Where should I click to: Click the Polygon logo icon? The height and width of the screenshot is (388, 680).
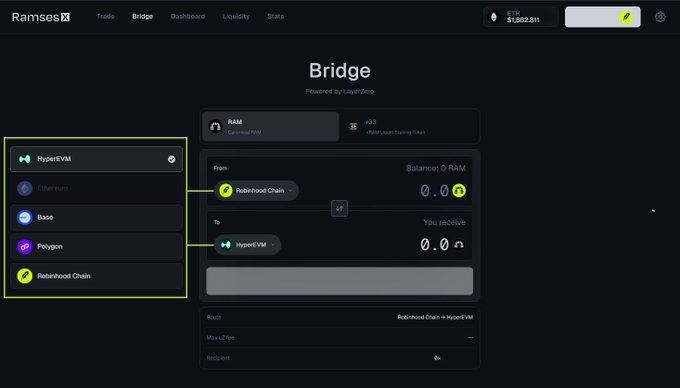(x=25, y=246)
